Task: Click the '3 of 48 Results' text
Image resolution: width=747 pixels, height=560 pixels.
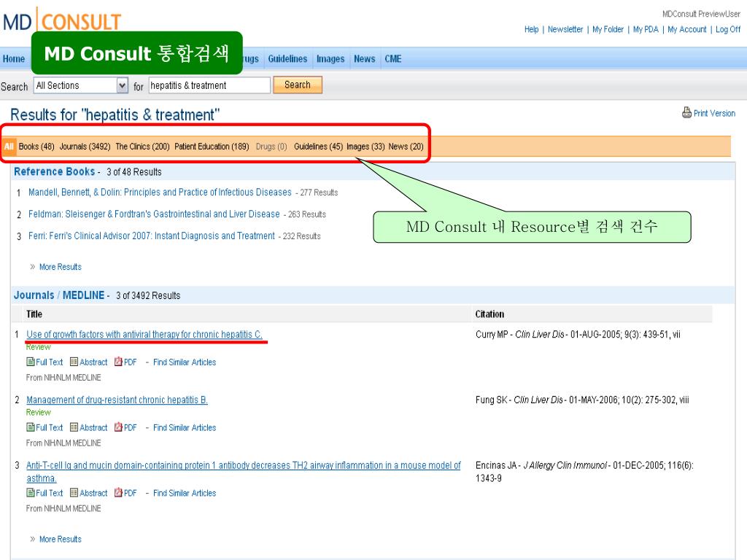Action: point(134,172)
